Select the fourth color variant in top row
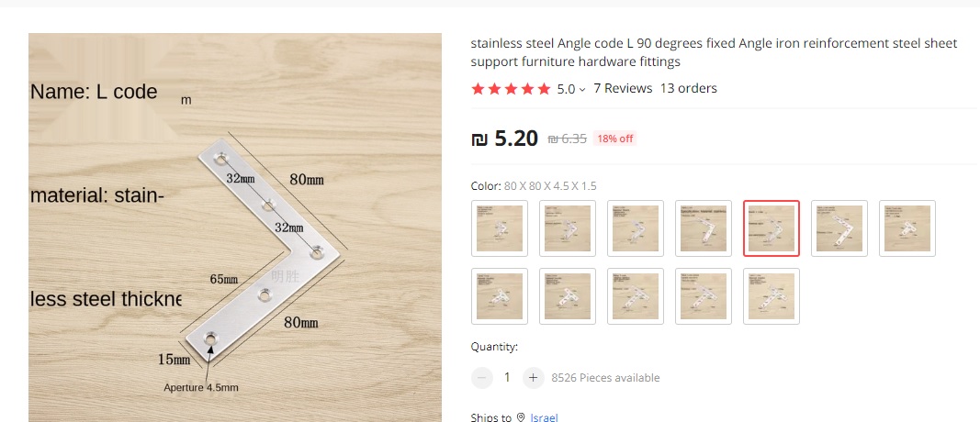The height and width of the screenshot is (422, 980). (704, 228)
